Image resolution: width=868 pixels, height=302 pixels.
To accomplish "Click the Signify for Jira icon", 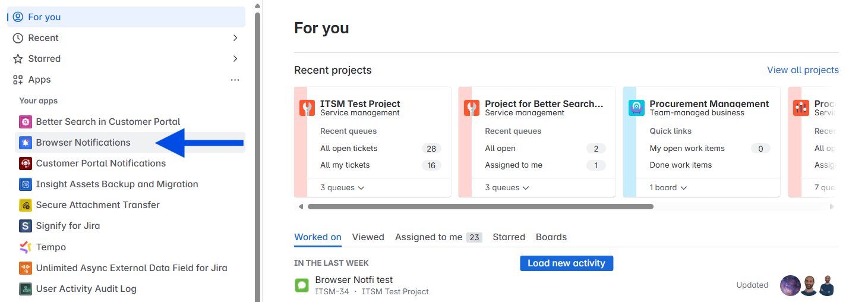I will (x=25, y=226).
